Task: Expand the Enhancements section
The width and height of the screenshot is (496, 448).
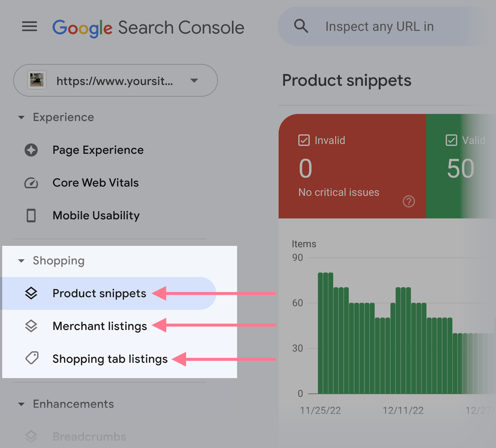Action: tap(21, 404)
